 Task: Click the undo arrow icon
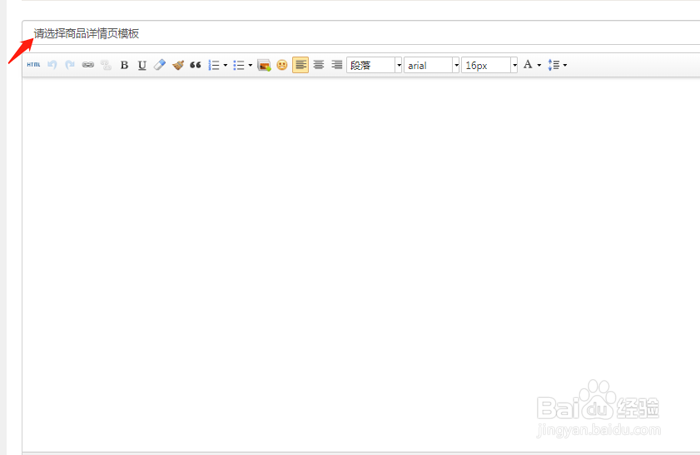(52, 65)
